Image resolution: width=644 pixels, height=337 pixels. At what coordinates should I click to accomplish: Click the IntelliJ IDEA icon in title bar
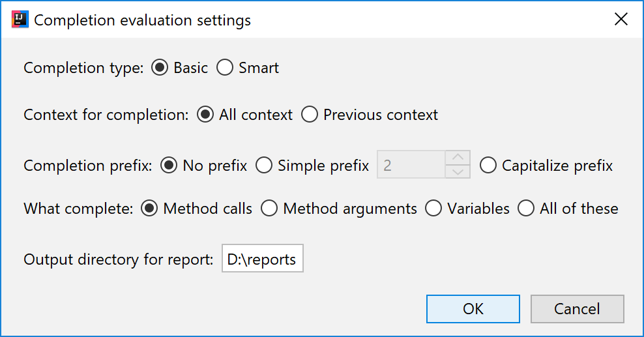[20, 20]
